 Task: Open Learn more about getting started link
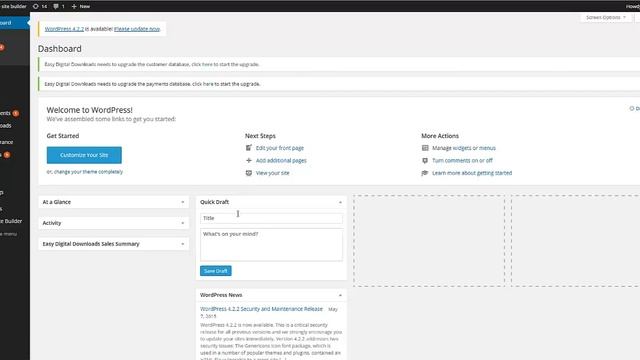(x=472, y=173)
